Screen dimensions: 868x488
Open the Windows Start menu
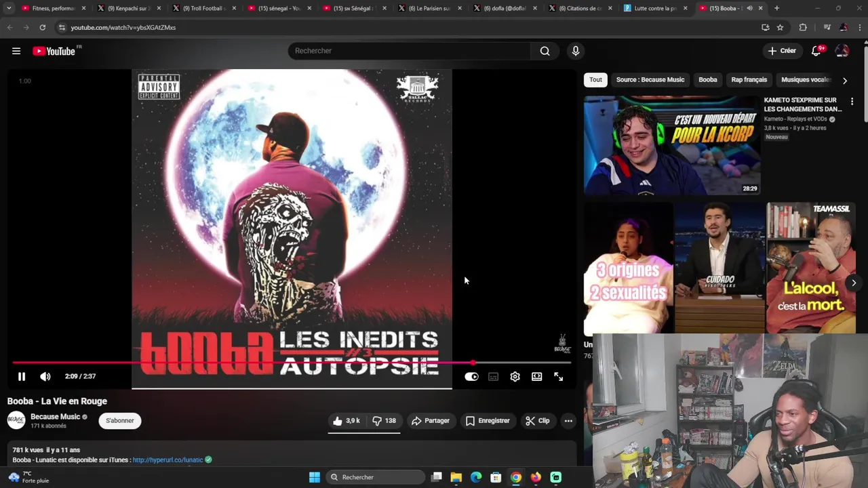coord(315,478)
